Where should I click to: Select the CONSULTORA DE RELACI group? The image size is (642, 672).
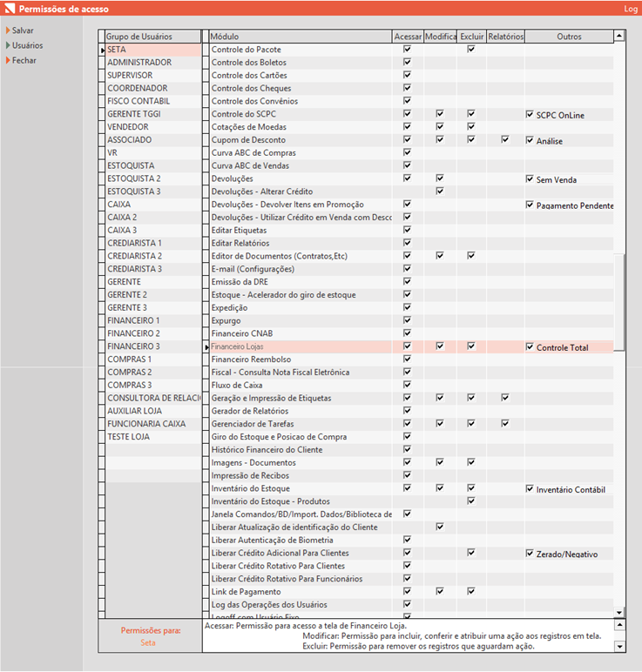(153, 398)
